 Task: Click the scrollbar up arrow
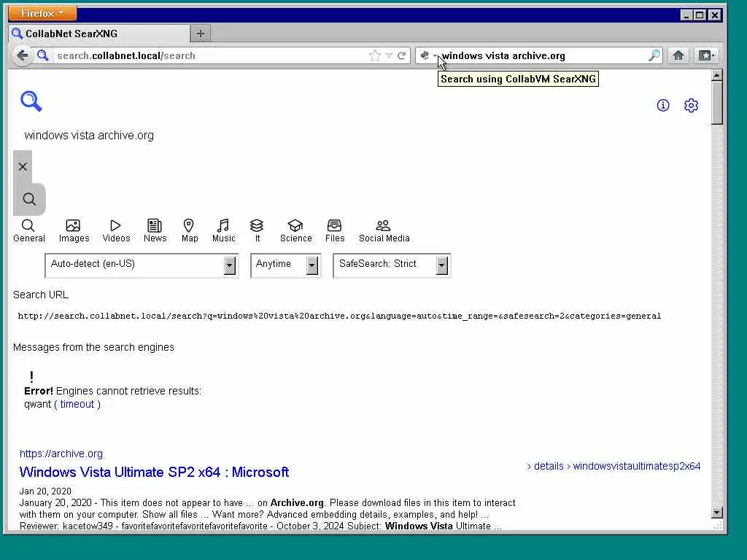(716, 75)
